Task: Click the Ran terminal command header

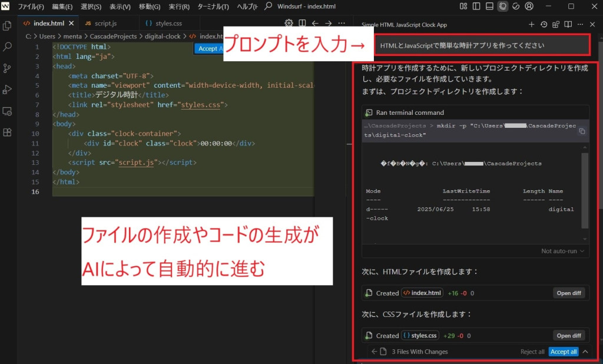Action: tap(475, 112)
